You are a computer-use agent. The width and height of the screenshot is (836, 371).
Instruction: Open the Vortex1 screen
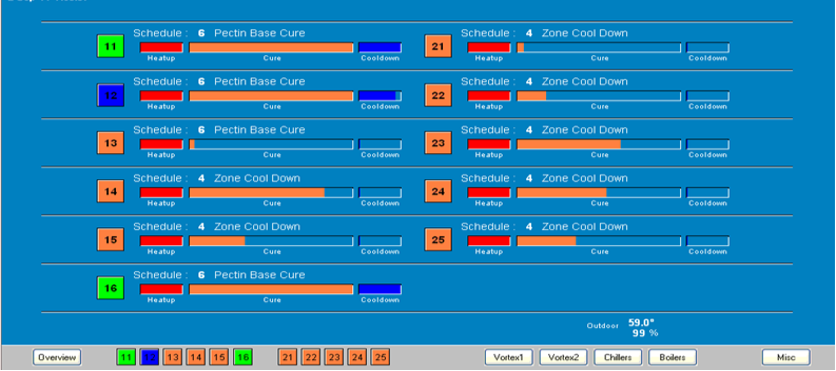(x=510, y=357)
